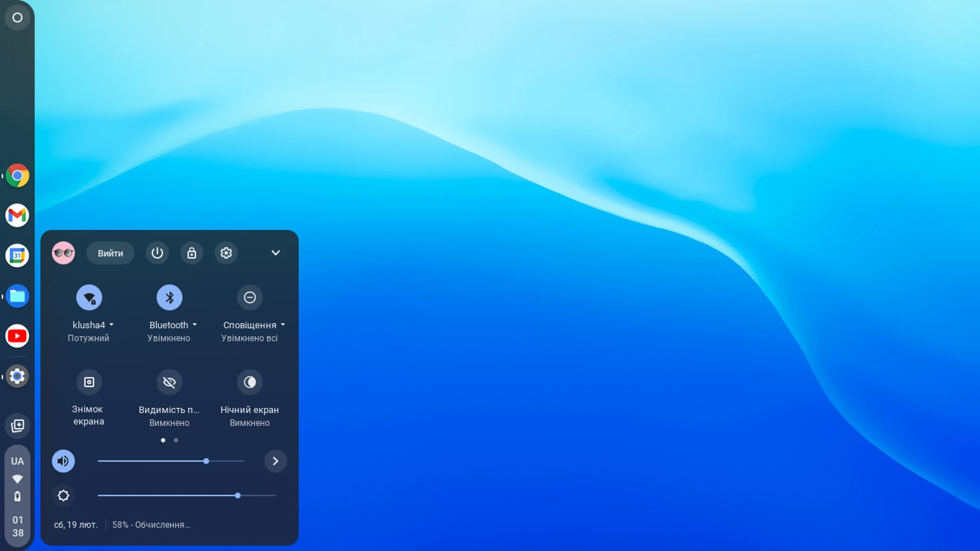The image size is (980, 551).
Task: Expand klusha4 network options
Action: tap(112, 324)
